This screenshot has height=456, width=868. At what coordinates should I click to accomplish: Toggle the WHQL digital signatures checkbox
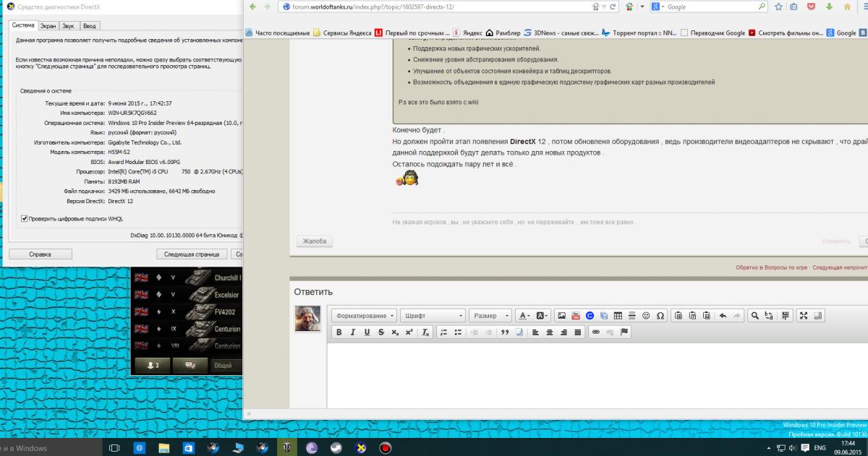[25, 218]
